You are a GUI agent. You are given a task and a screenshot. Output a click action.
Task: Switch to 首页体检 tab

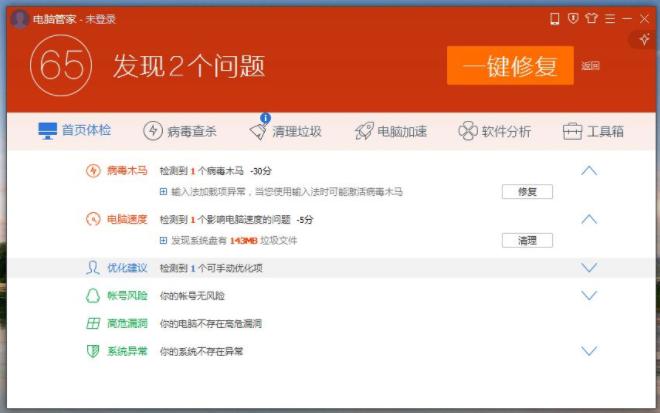[x=75, y=131]
